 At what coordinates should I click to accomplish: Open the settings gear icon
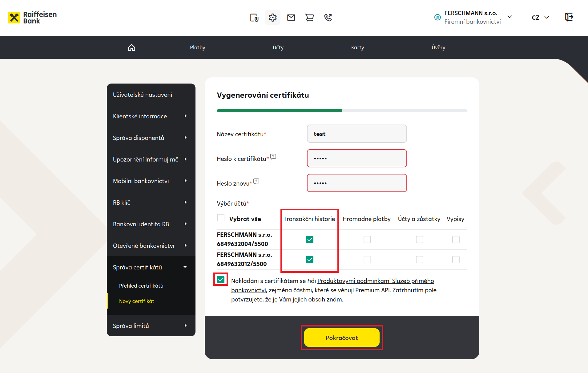[272, 18]
